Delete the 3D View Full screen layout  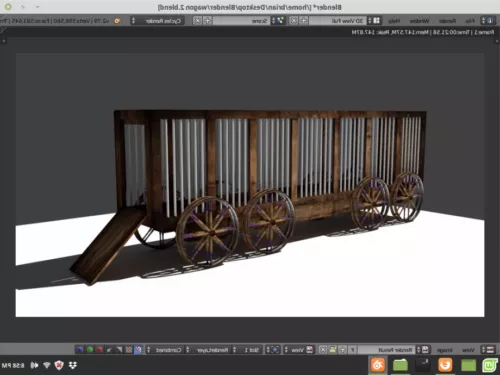[293, 21]
